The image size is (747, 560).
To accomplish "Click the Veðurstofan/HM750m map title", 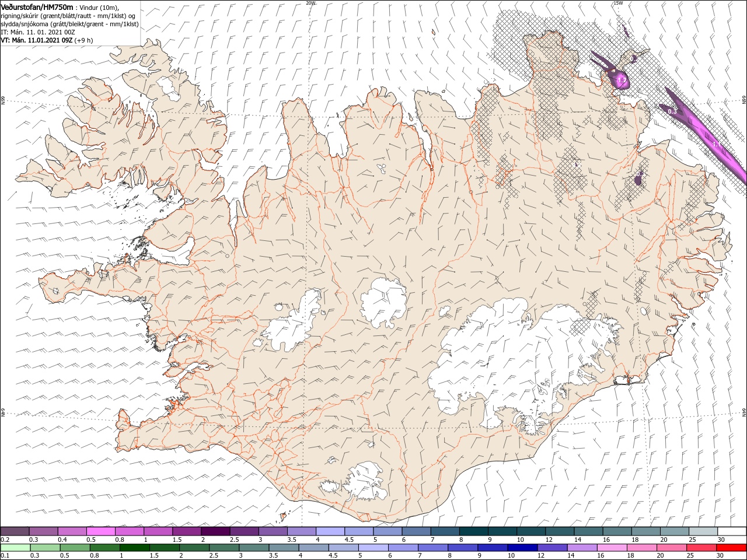I will pyautogui.click(x=37, y=7).
